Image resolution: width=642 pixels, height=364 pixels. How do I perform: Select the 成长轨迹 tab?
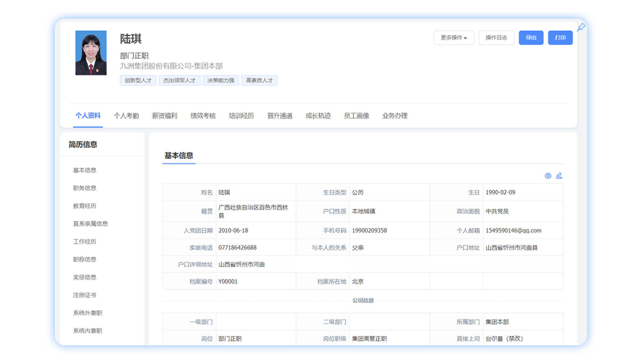318,116
